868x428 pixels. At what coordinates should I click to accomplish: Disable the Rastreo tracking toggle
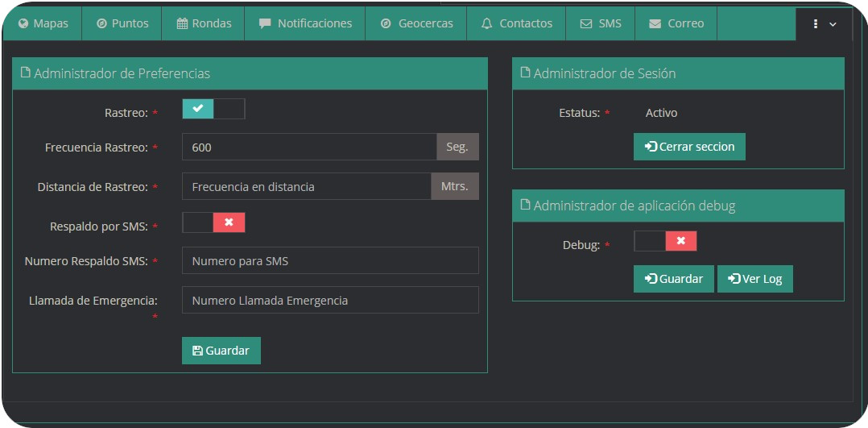(213, 109)
